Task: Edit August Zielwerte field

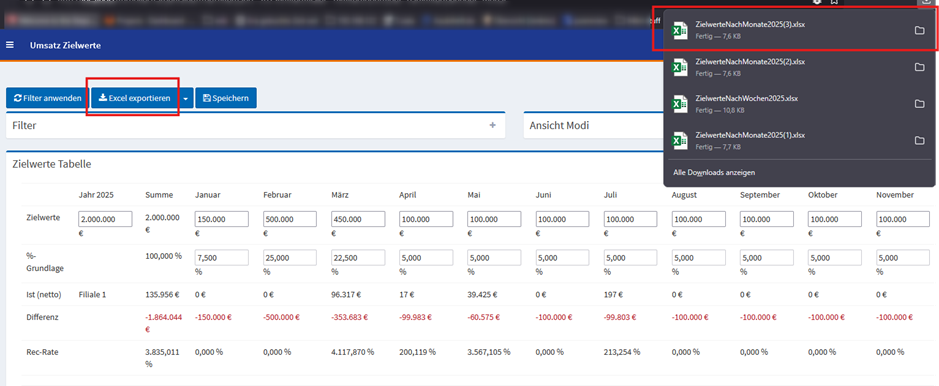Action: click(x=699, y=219)
